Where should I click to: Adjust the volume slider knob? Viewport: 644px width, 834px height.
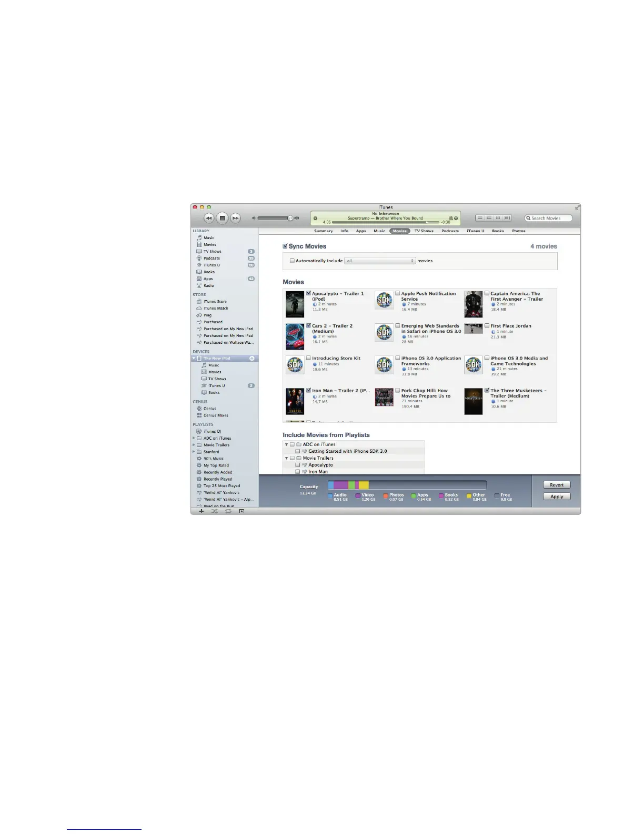[290, 218]
